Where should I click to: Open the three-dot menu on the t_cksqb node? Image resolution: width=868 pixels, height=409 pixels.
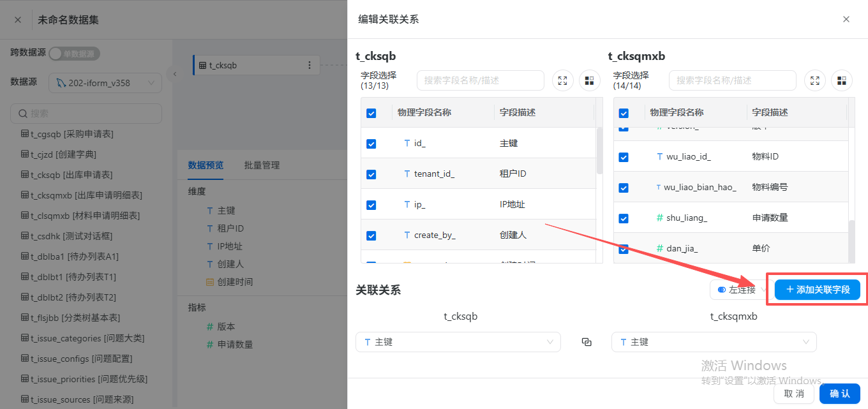pyautogui.click(x=310, y=65)
